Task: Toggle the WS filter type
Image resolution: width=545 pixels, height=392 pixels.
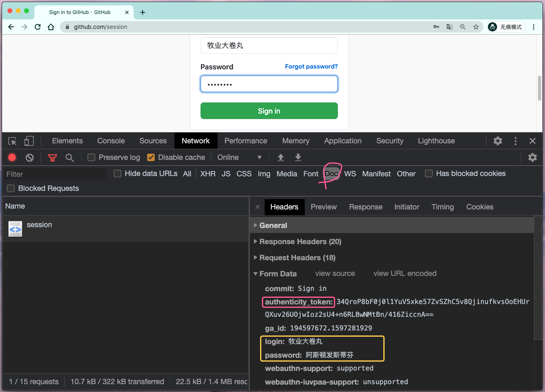Action: click(350, 174)
